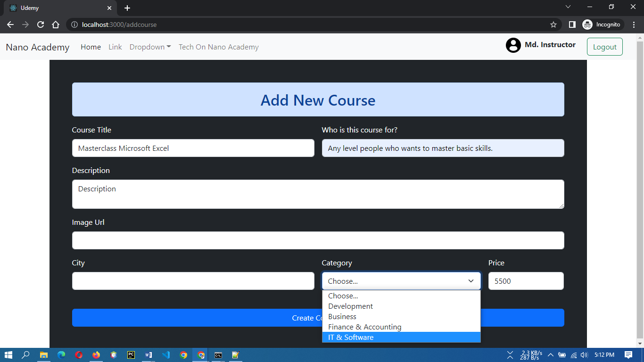Open the browser side panel icon
Screen dimensions: 644x362
pyautogui.click(x=572, y=24)
